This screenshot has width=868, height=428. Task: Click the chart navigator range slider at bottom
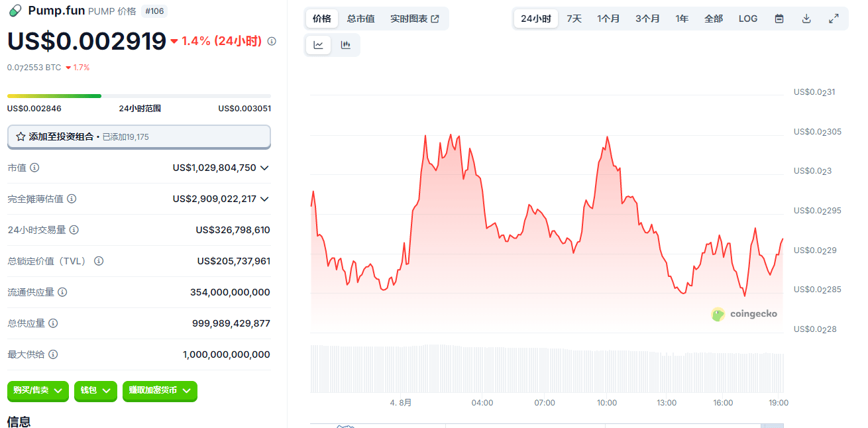[547, 425]
